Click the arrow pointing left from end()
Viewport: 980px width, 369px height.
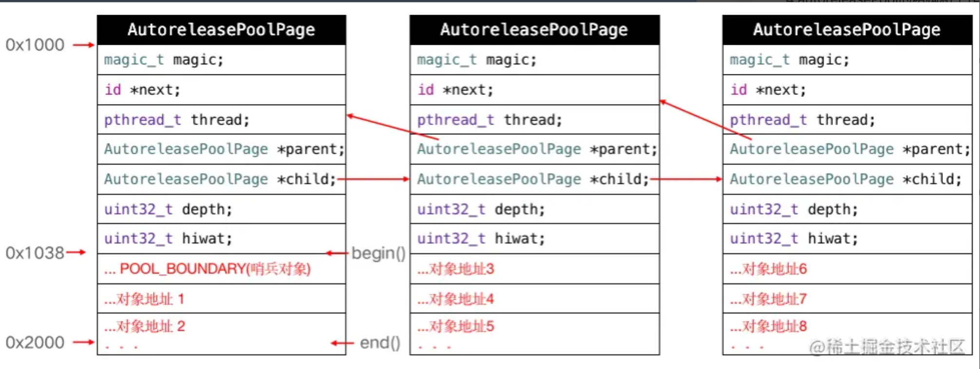[342, 343]
